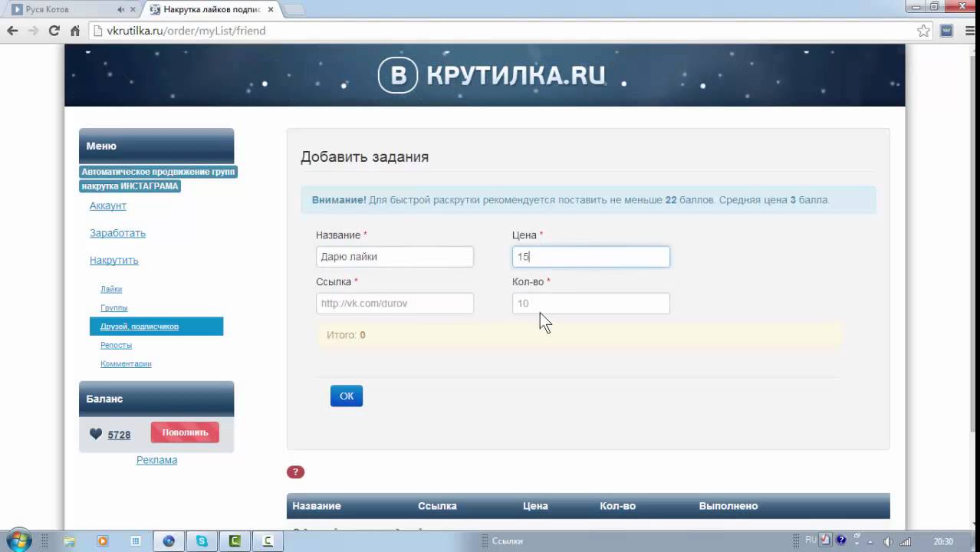Select the Накрутка лайков подписчиков tab
The image size is (980, 552).
(x=212, y=9)
